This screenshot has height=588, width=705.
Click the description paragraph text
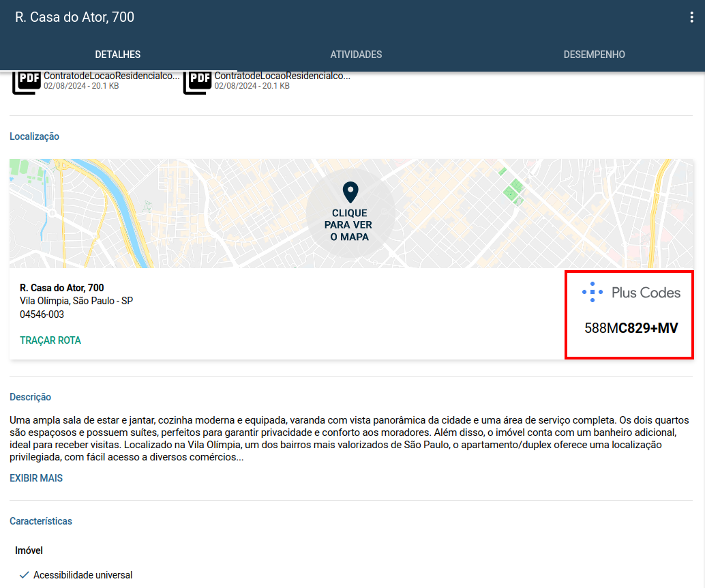tap(349, 439)
